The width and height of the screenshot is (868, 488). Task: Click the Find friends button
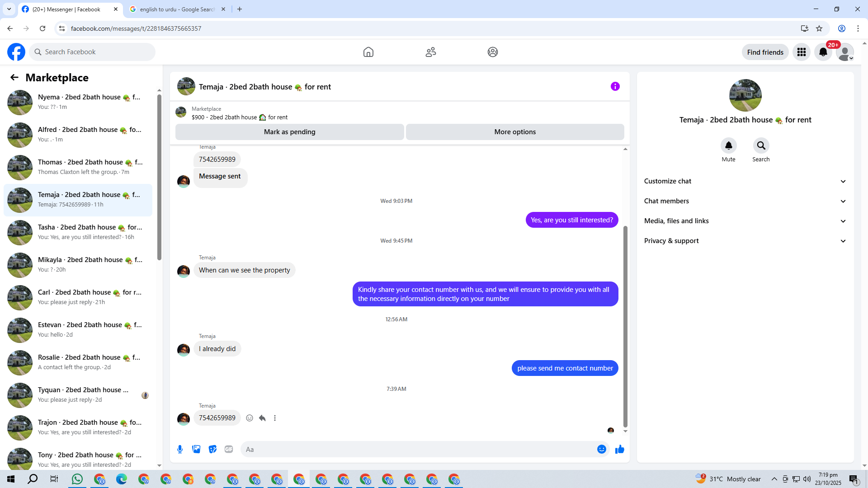tap(765, 52)
